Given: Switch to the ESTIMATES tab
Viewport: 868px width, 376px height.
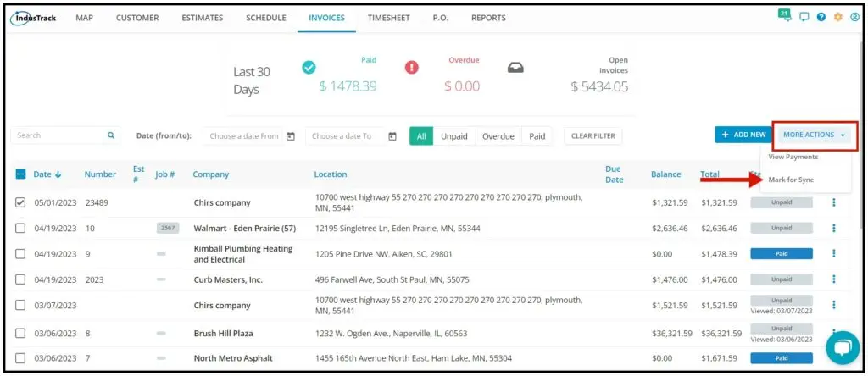Looking at the screenshot, I should 202,18.
